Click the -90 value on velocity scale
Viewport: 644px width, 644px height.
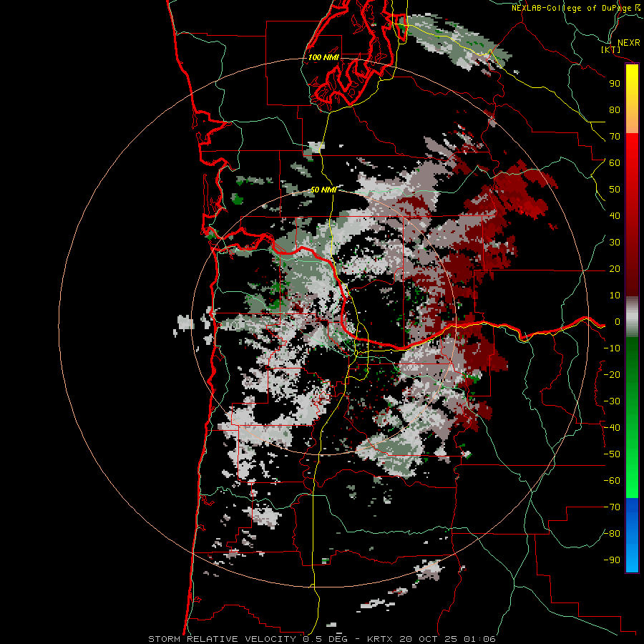point(612,560)
